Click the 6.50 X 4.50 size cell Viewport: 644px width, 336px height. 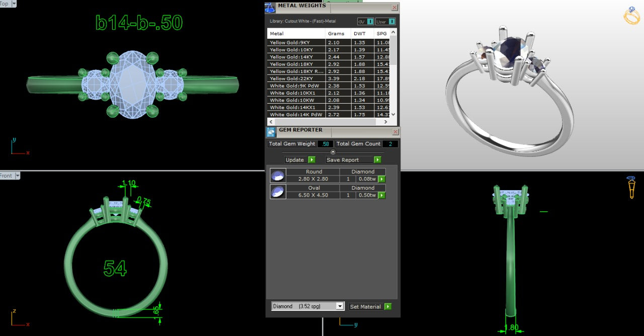click(313, 195)
